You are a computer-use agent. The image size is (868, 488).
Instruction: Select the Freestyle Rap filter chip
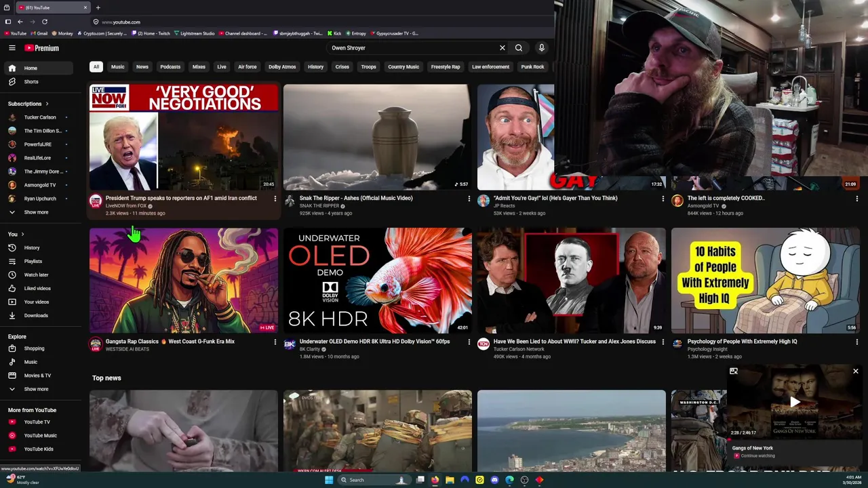pyautogui.click(x=446, y=67)
